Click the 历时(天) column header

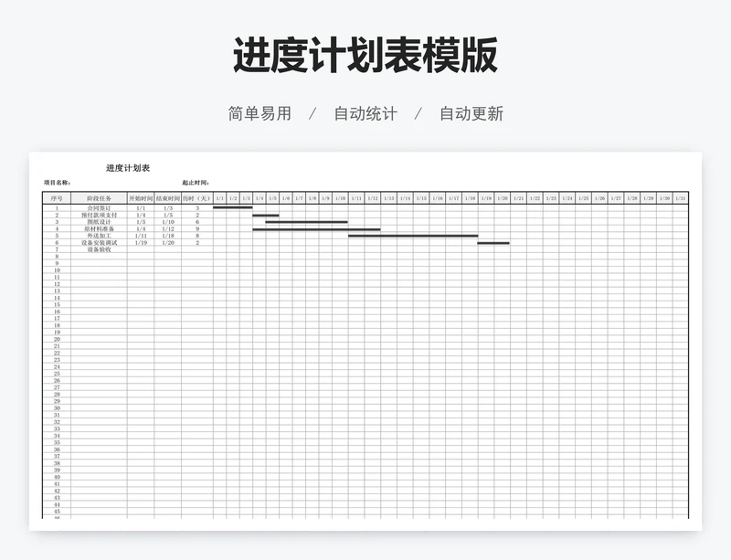tap(197, 198)
